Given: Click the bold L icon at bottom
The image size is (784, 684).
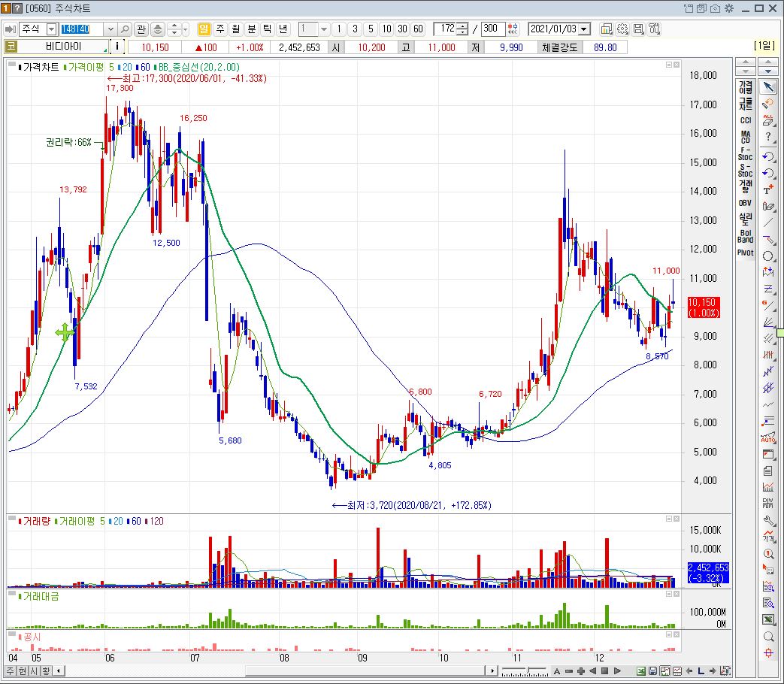Looking at the screenshot, I should [701, 671].
